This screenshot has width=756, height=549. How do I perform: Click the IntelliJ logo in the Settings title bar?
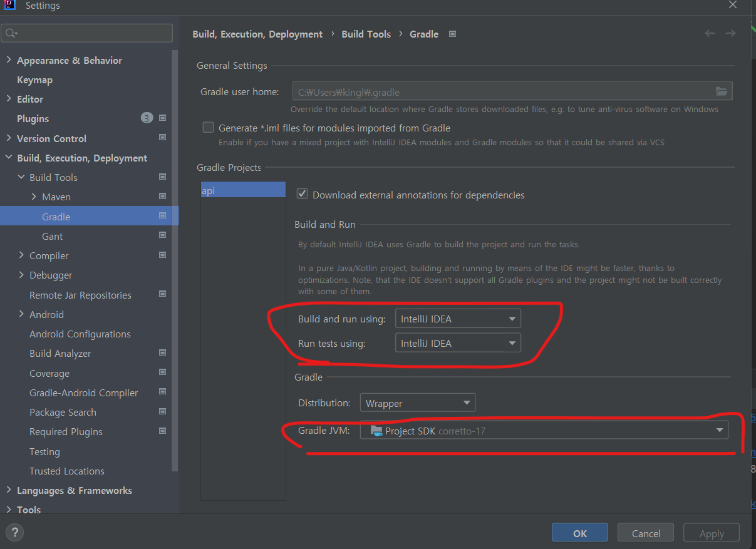(x=9, y=5)
